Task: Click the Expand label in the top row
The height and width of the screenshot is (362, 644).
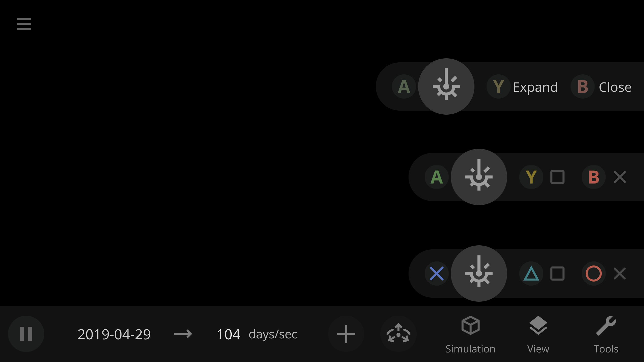Action: pos(535,87)
